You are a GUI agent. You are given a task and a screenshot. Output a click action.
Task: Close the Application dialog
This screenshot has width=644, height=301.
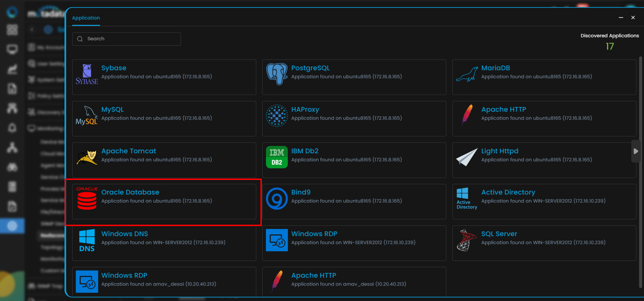pyautogui.click(x=633, y=18)
